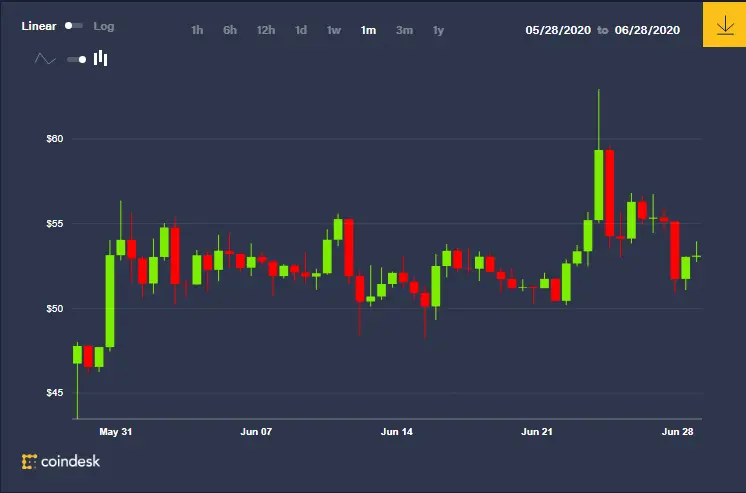Image resolution: width=746 pixels, height=493 pixels.
Task: Switch to the 3m timeframe
Action: [x=404, y=30]
